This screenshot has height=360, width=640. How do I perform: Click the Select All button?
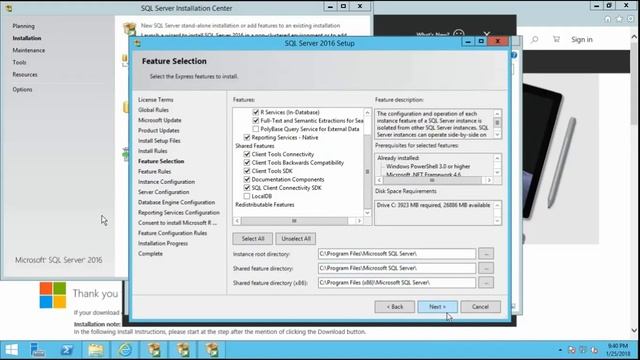pos(253,239)
